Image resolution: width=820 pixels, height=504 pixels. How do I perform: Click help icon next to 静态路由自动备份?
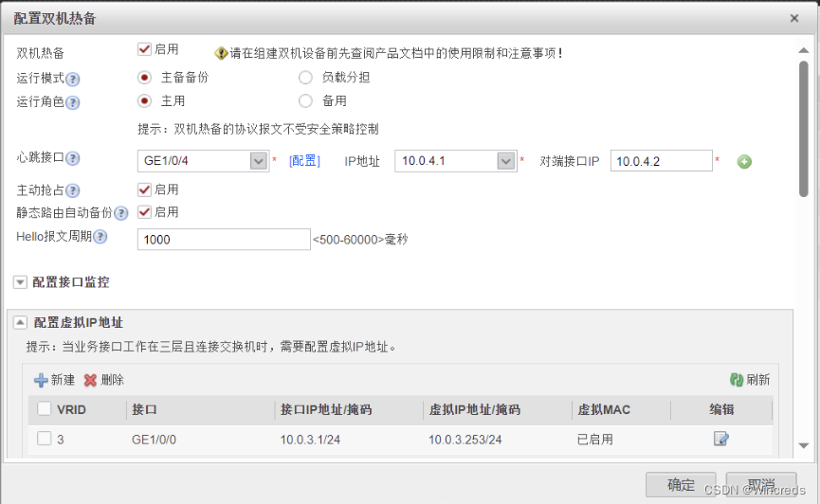[x=120, y=213]
